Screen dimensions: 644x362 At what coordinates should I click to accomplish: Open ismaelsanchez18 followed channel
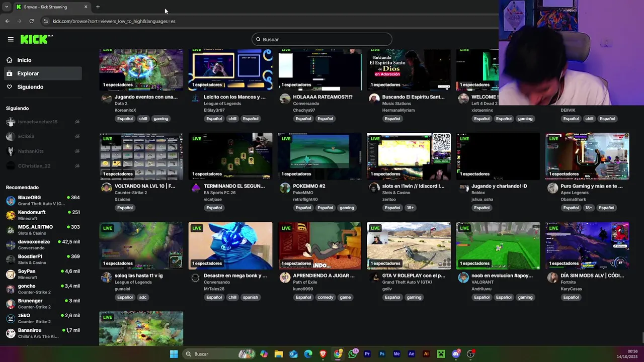43,122
